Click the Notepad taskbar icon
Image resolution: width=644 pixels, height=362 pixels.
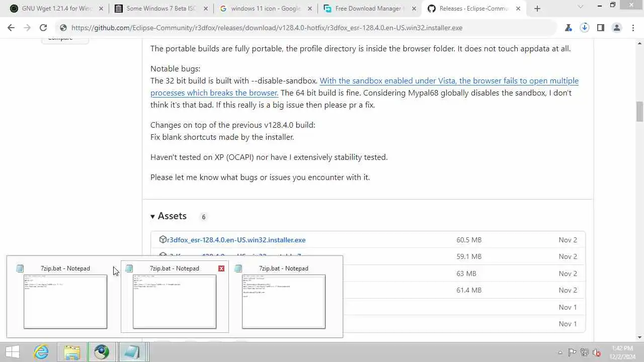(132, 352)
